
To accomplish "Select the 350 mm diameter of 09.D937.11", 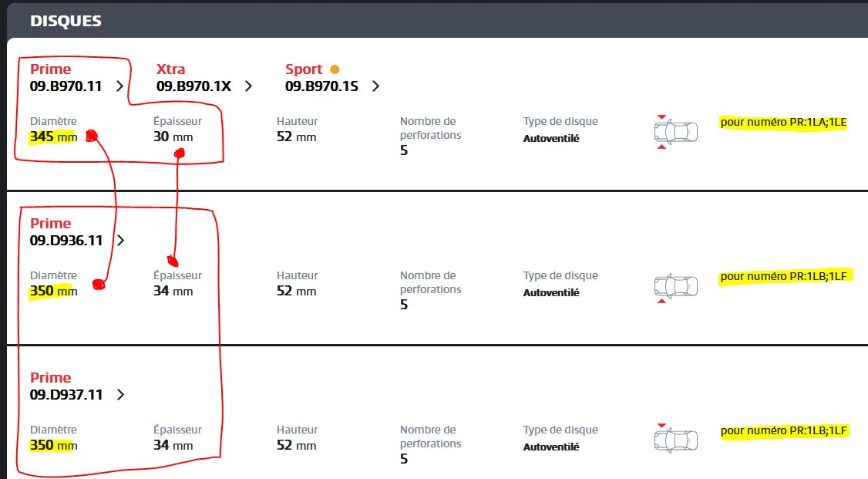I will point(54,445).
